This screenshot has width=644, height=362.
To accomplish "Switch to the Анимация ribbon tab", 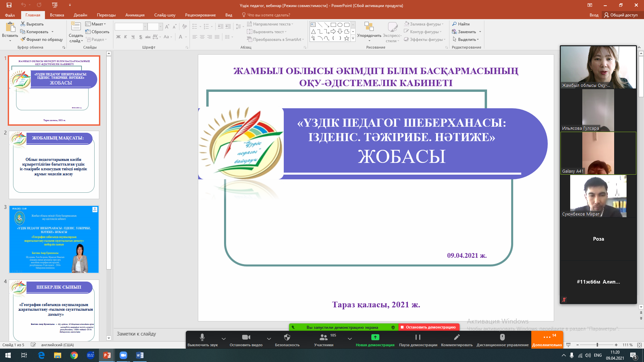I will coord(135,15).
